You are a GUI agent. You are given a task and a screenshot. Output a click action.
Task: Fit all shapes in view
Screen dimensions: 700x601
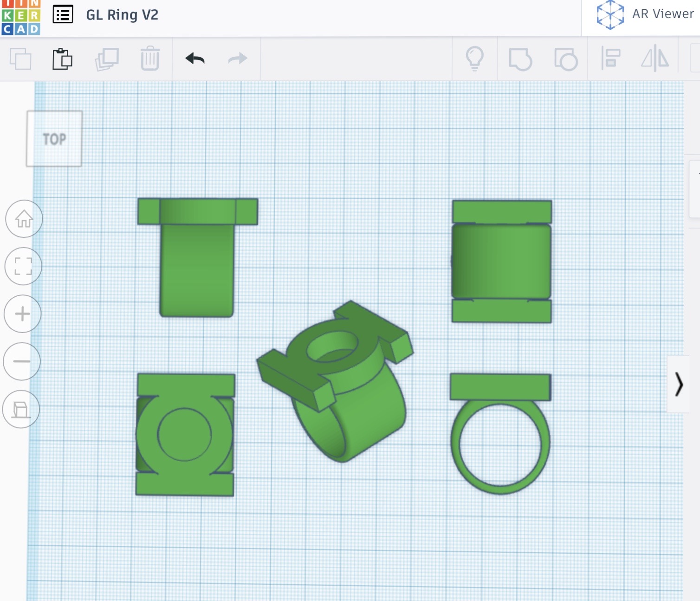tap(23, 266)
